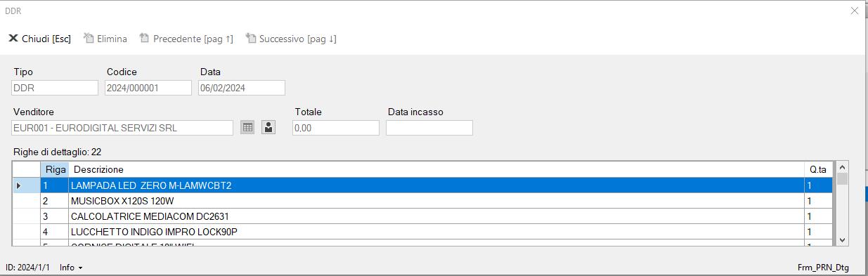This screenshot has width=868, height=276.
Task: Select row MUSICBOX X120S 120W
Action: click(x=423, y=201)
